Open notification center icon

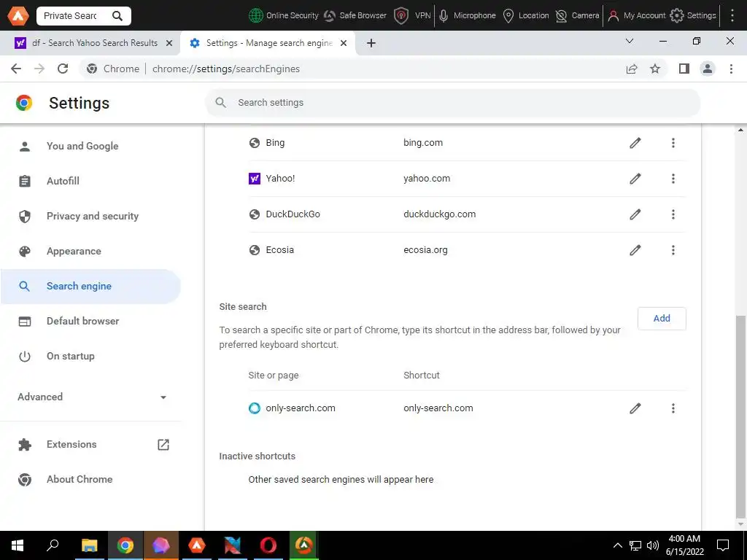click(x=723, y=545)
